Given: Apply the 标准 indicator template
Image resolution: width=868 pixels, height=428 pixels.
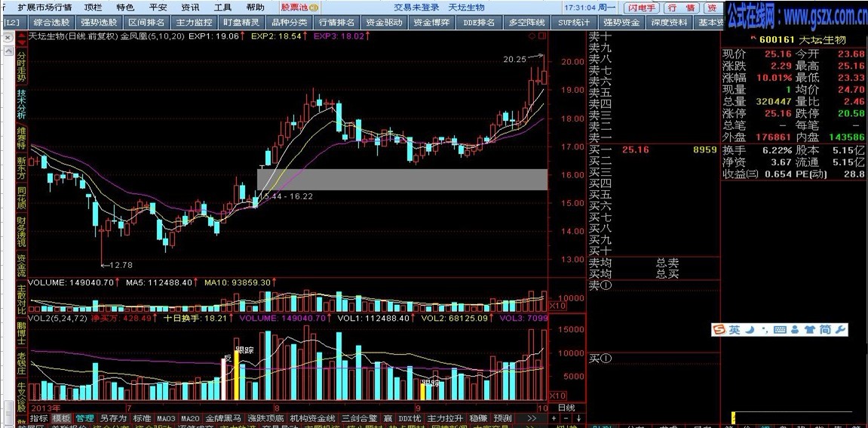Looking at the screenshot, I should [142, 418].
